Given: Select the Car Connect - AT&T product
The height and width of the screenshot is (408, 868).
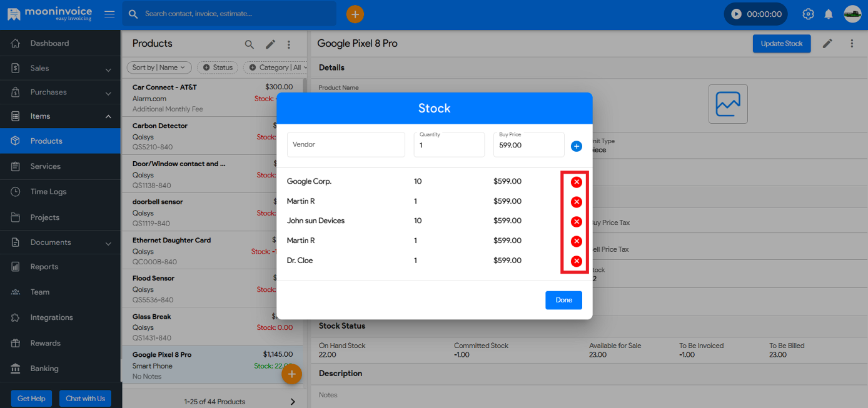Looking at the screenshot, I should [x=213, y=98].
